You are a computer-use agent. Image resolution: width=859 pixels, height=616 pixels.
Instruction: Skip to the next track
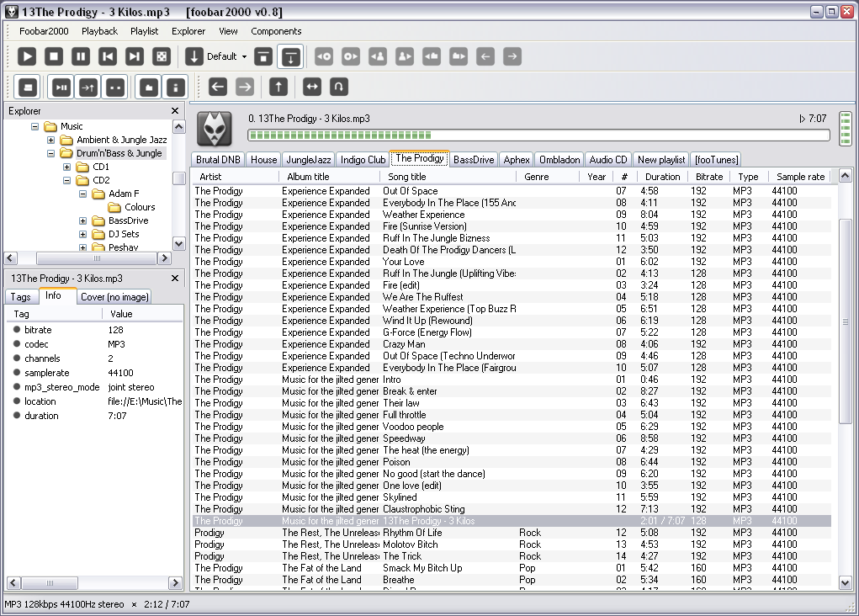pos(135,56)
